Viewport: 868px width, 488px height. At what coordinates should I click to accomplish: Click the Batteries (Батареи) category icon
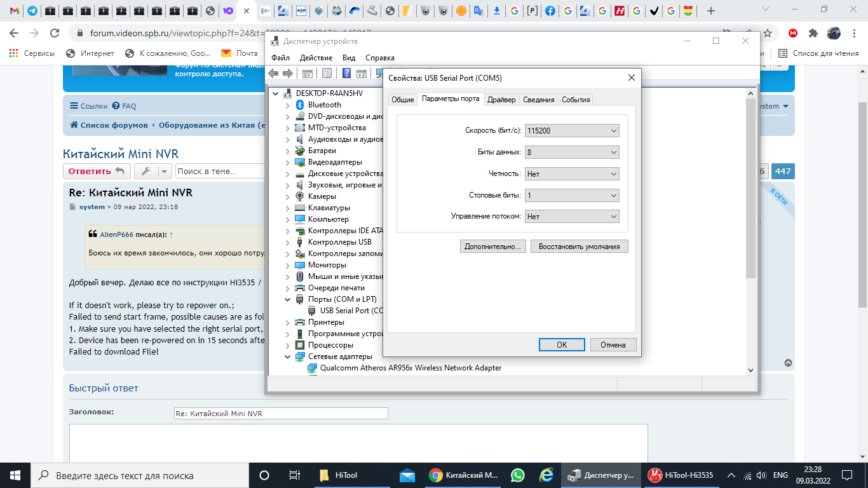tap(300, 151)
